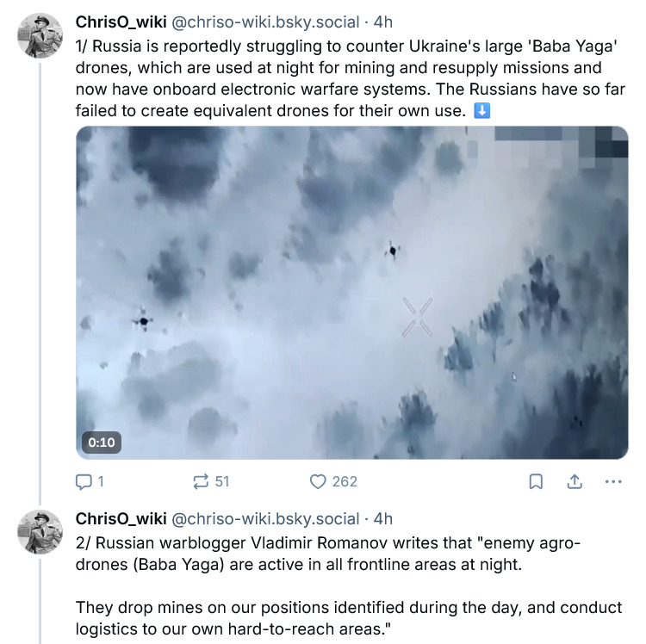Click the avatar beside the second post

pos(40,531)
